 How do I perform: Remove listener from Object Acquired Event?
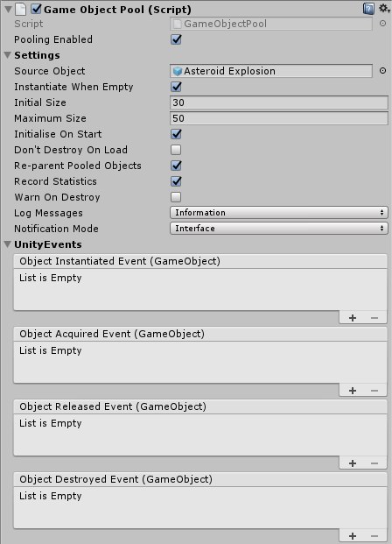[374, 391]
